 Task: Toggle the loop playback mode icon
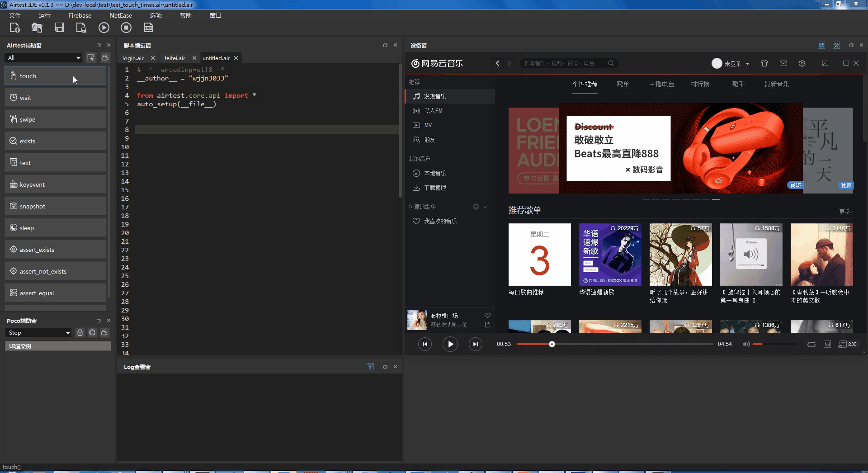coord(811,344)
